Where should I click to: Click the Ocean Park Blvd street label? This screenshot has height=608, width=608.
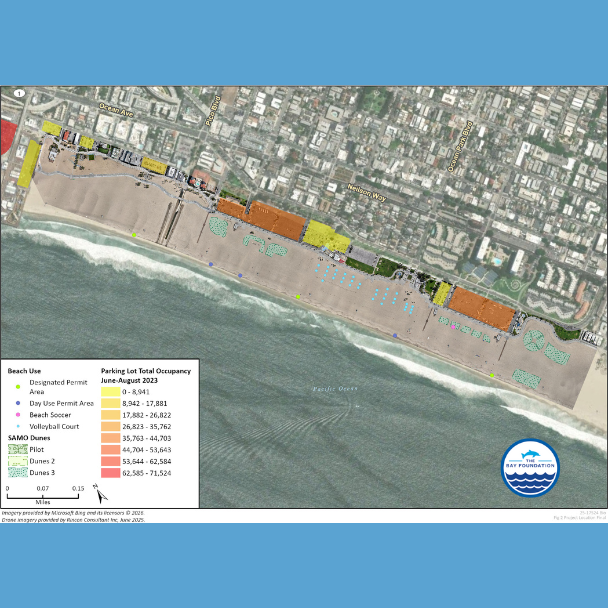tap(463, 143)
